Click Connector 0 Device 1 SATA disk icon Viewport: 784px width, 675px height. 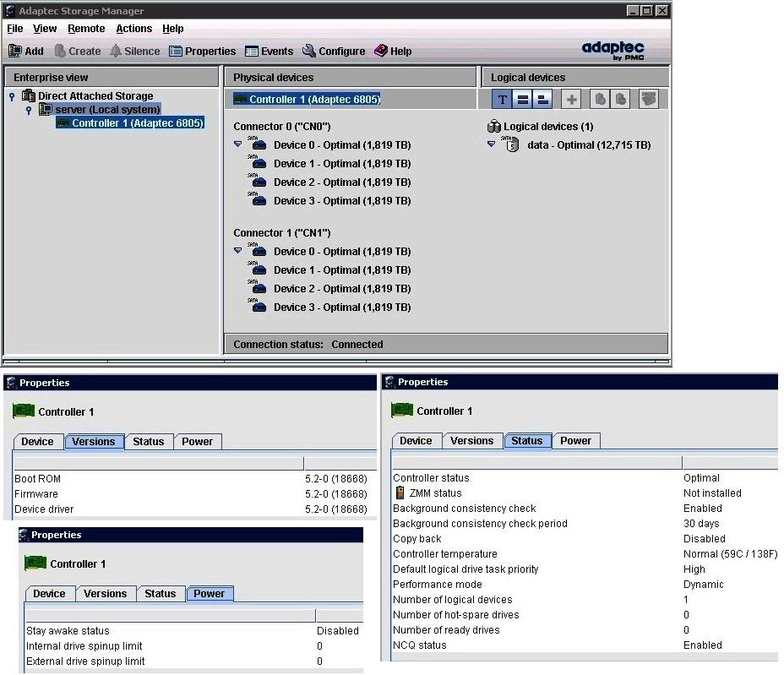click(258, 162)
